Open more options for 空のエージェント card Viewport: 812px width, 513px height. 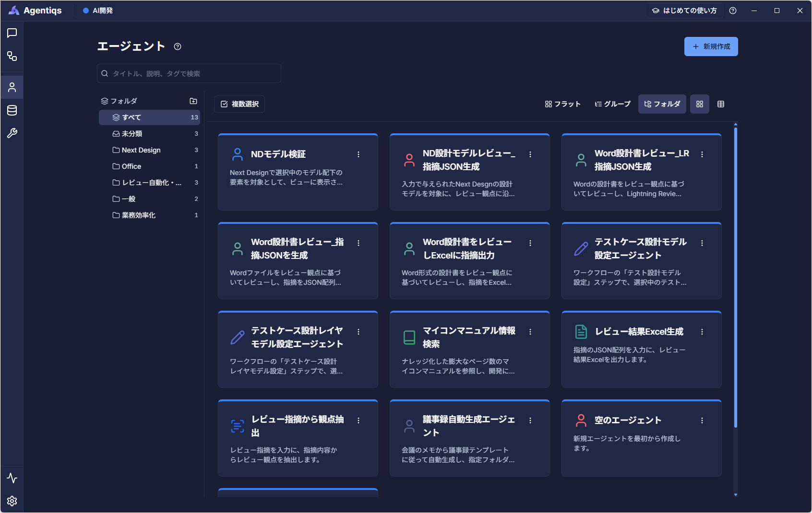point(702,420)
